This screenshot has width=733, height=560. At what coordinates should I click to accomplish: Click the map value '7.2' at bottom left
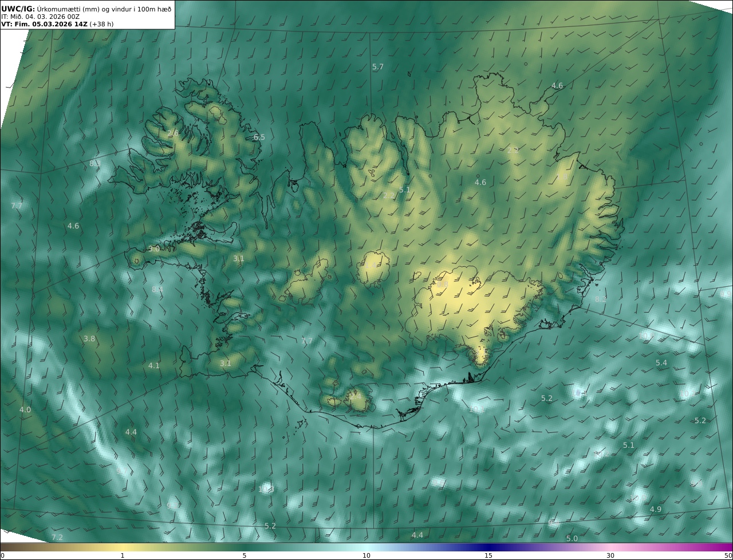57,538
